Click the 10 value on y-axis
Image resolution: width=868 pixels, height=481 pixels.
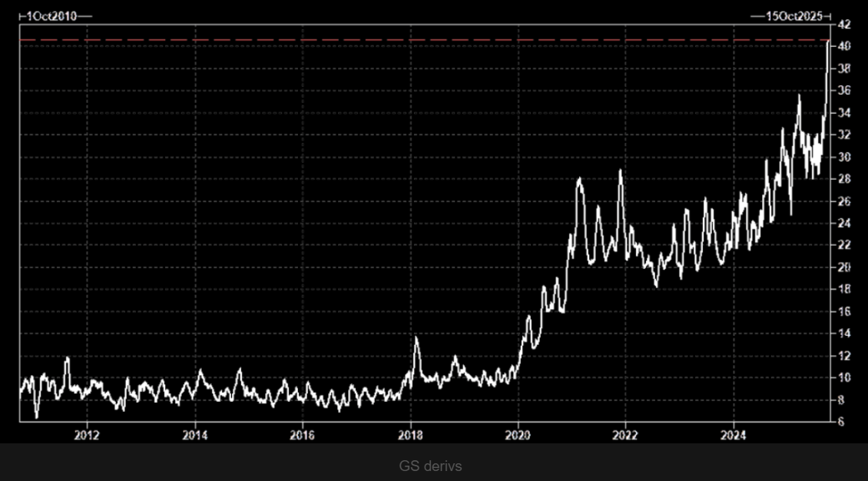(843, 377)
